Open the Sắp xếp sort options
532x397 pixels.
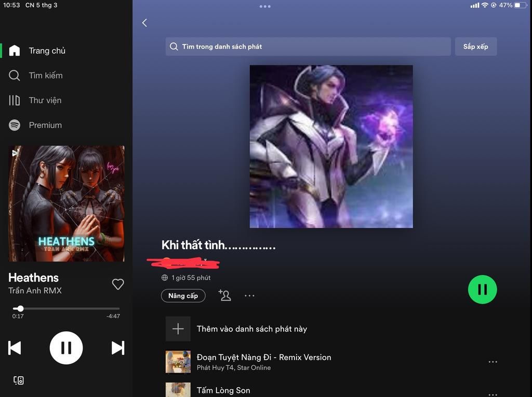pyautogui.click(x=475, y=47)
